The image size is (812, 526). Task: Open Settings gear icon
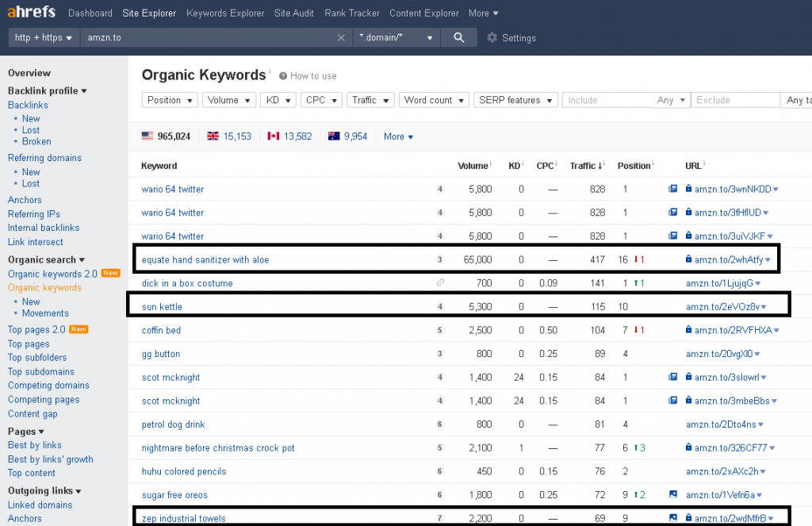[x=492, y=37]
